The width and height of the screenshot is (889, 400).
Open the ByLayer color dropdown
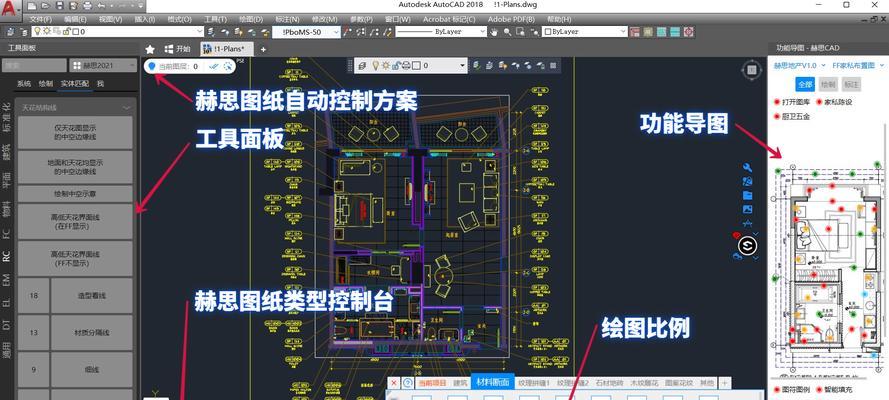tap(585, 32)
